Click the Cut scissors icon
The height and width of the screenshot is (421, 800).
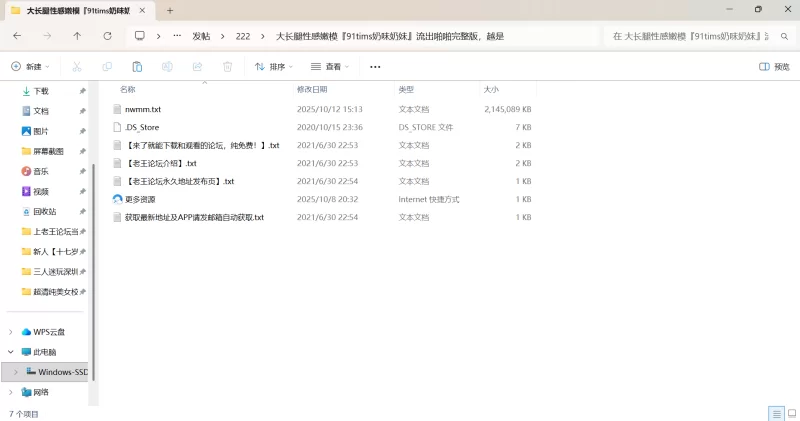[x=77, y=67]
